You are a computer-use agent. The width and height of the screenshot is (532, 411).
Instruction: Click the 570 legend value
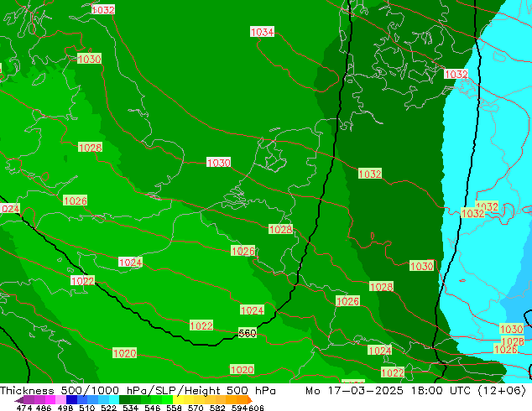pyautogui.click(x=196, y=408)
